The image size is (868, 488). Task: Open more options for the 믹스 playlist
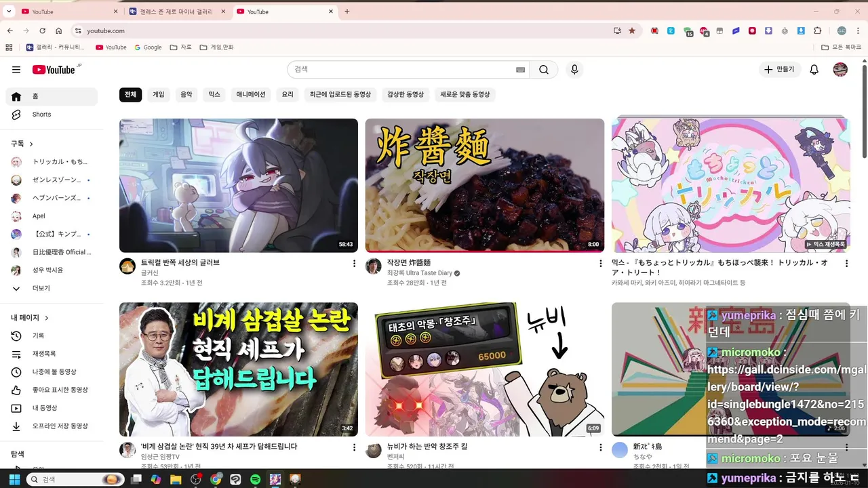[846, 263]
